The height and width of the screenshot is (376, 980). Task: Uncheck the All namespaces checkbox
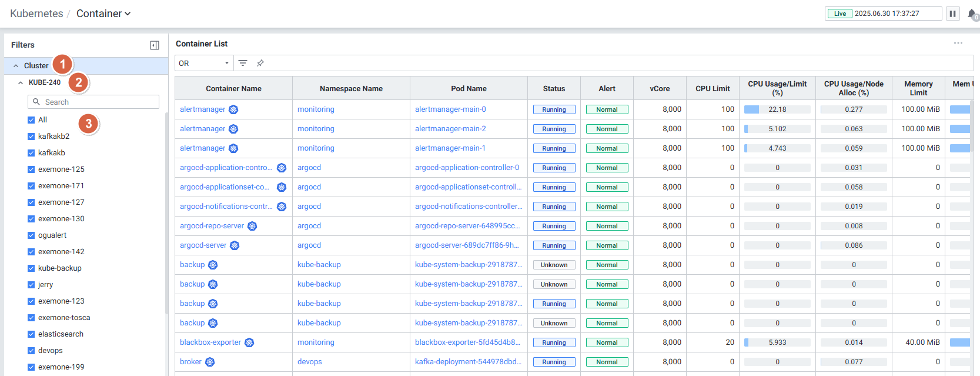pyautogui.click(x=31, y=120)
